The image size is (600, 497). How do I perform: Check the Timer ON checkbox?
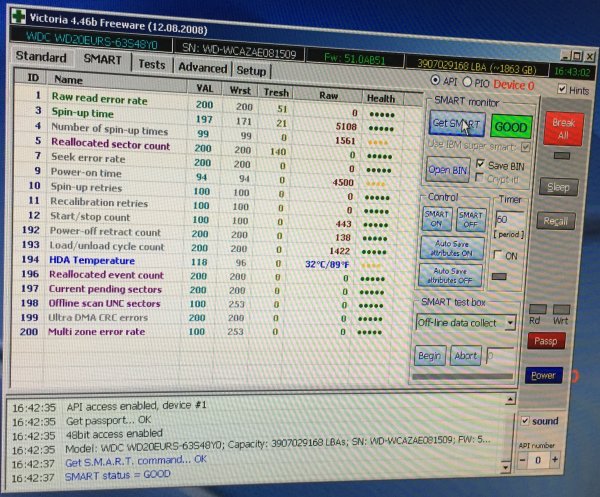coord(500,254)
